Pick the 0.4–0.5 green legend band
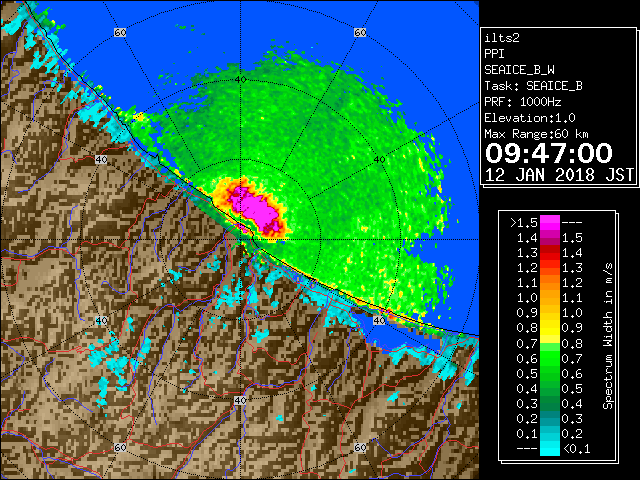This screenshot has height=480, width=640. (x=549, y=389)
